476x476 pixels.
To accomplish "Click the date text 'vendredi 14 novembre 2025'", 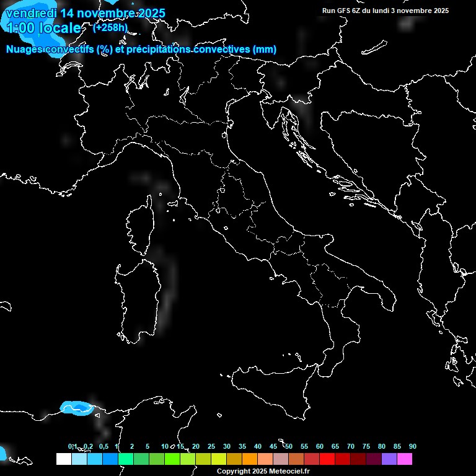I will pos(86,14).
